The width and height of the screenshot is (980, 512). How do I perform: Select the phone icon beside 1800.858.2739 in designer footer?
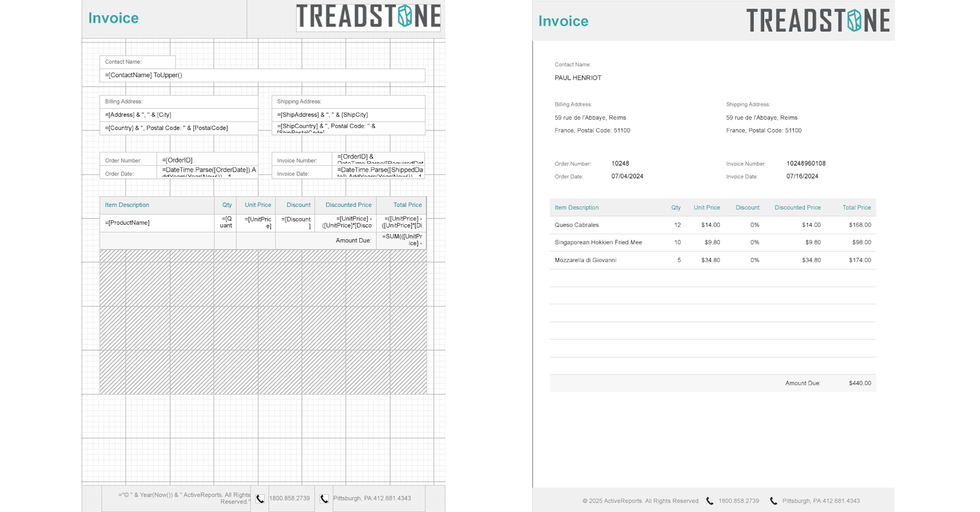click(x=260, y=499)
